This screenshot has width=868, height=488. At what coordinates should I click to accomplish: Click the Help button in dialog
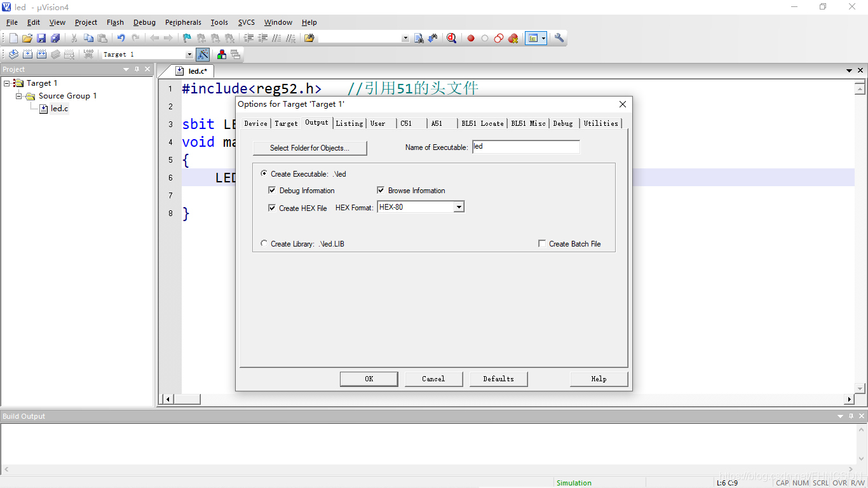599,379
